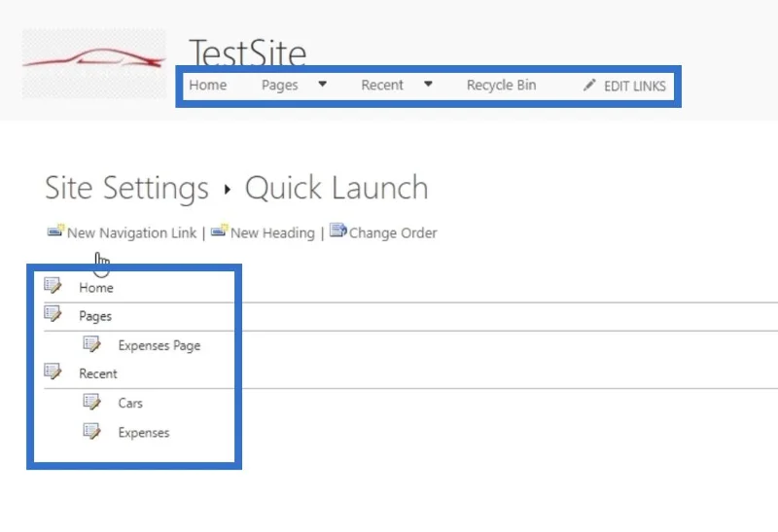Click the TestSite title

(x=248, y=53)
